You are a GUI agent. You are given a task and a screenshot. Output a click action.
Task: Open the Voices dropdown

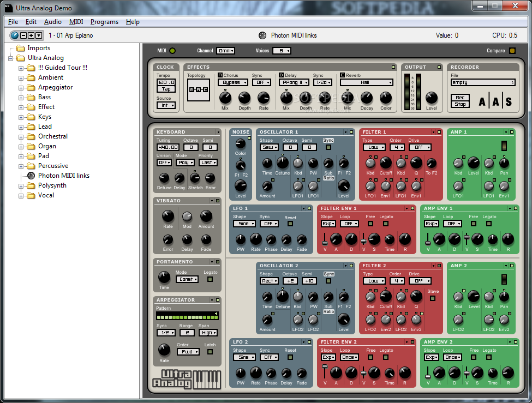point(282,51)
